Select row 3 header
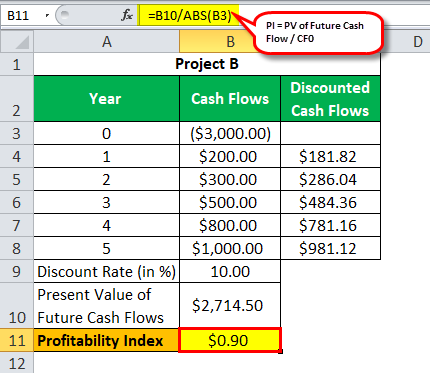The width and height of the screenshot is (430, 373). [17, 133]
